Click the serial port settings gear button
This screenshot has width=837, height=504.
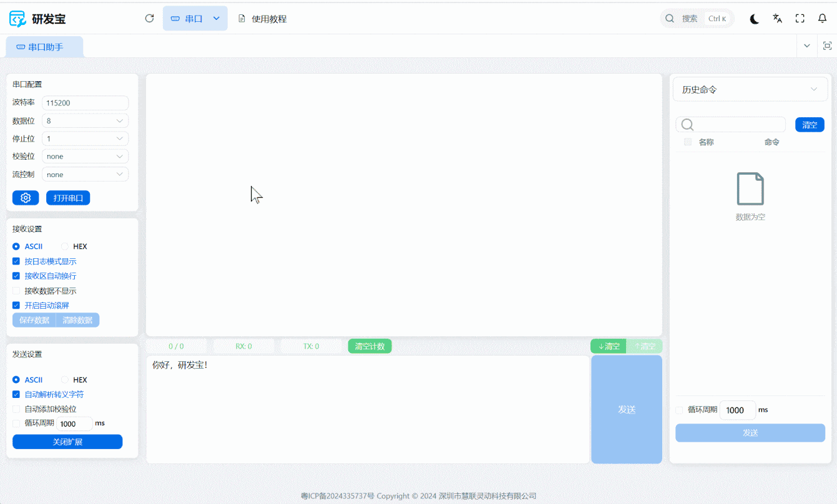[26, 198]
